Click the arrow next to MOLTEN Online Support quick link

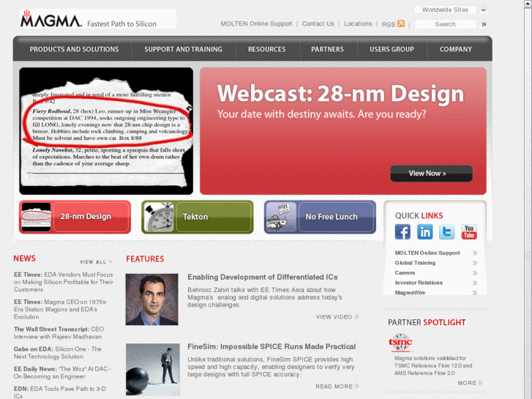pyautogui.click(x=475, y=253)
